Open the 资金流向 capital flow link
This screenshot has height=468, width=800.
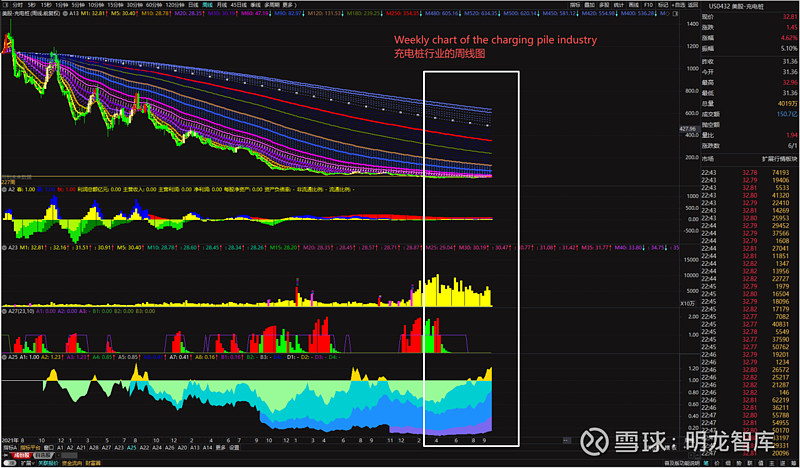[71, 463]
